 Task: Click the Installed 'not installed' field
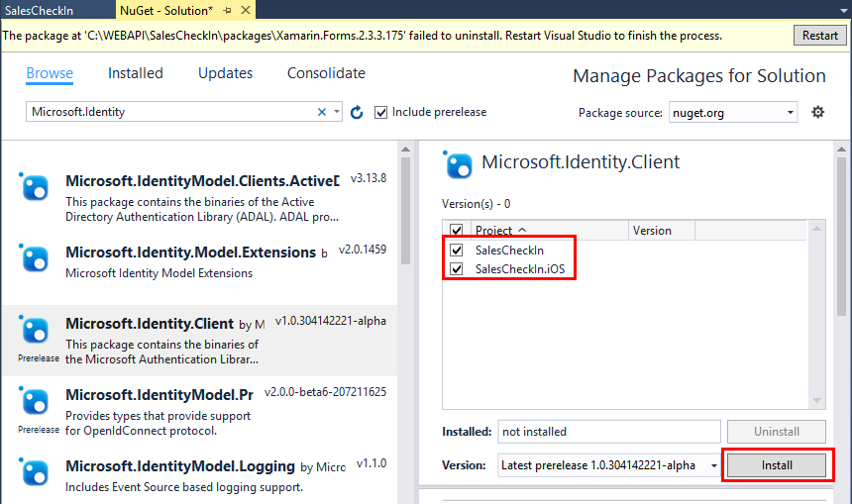609,432
